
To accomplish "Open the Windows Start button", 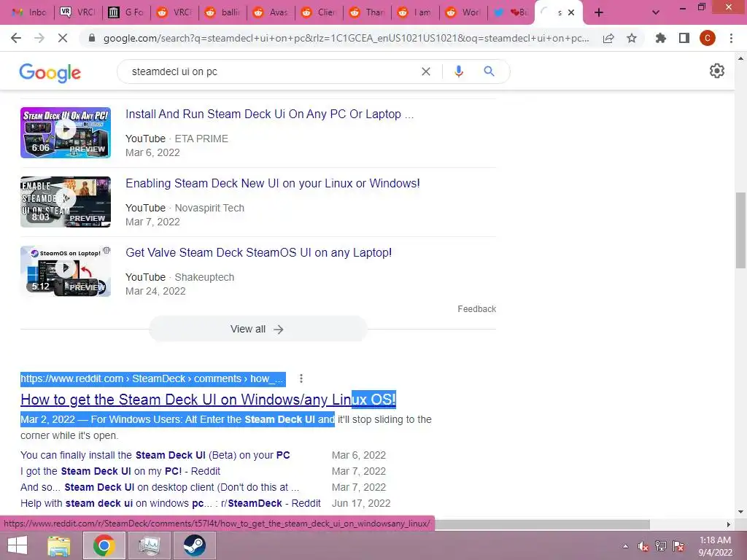I will click(18, 545).
